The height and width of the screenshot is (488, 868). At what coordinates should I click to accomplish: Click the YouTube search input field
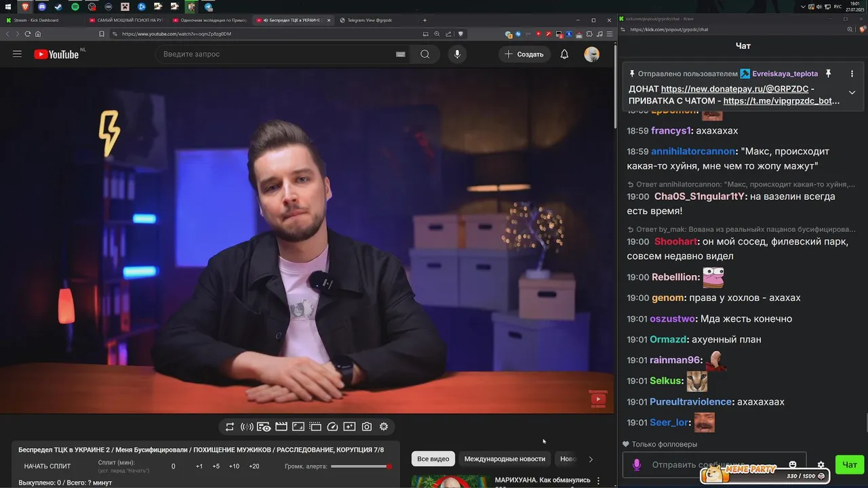pos(275,54)
